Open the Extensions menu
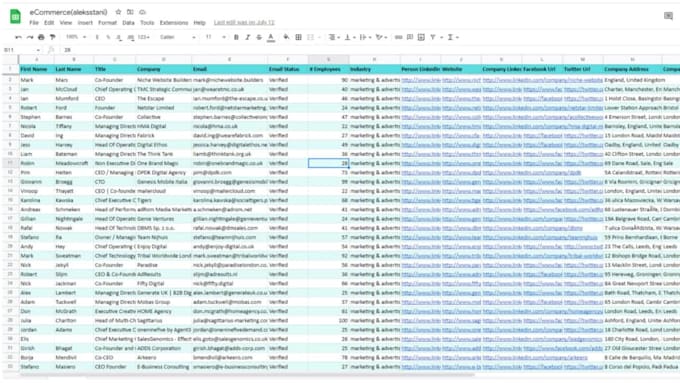 [x=174, y=23]
